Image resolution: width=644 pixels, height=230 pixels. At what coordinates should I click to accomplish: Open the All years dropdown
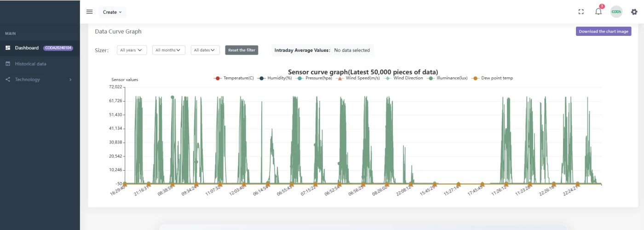point(132,50)
